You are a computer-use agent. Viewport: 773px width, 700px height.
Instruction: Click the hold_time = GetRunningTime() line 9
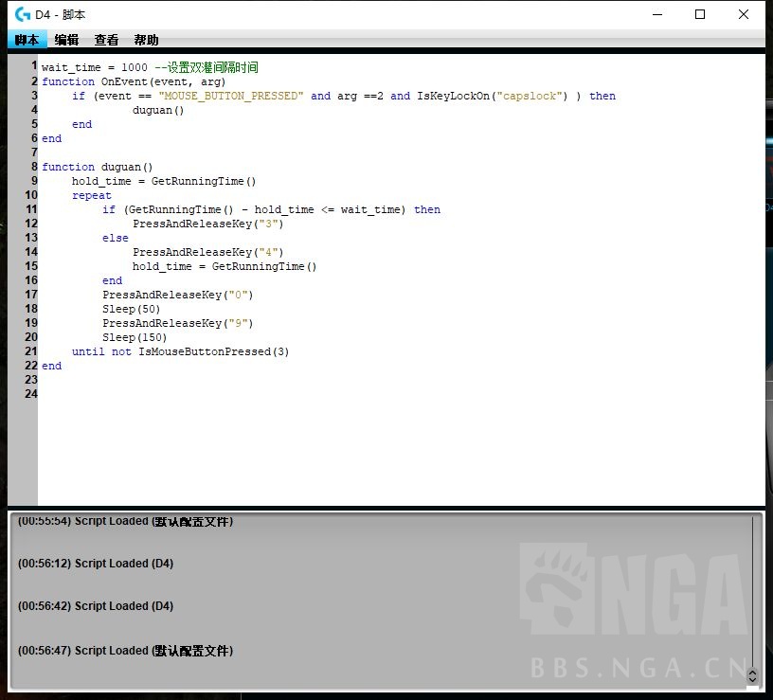click(164, 181)
